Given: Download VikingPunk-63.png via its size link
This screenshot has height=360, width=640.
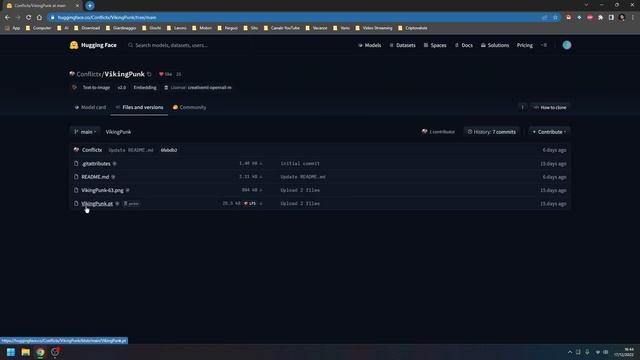Looking at the screenshot, I should click(252, 190).
